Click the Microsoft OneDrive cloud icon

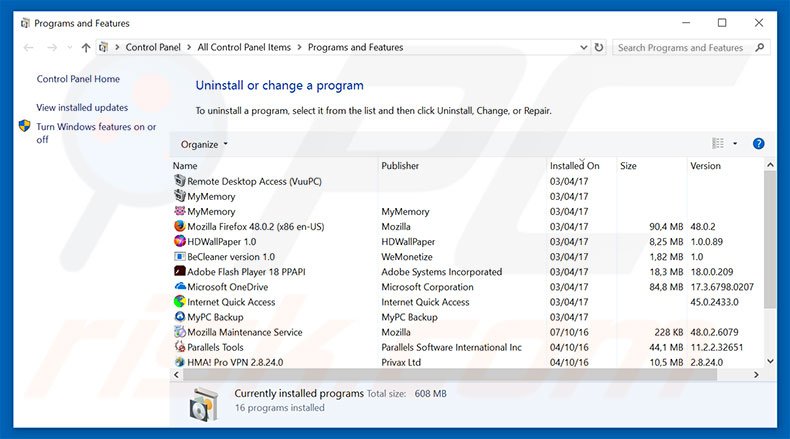[x=180, y=286]
